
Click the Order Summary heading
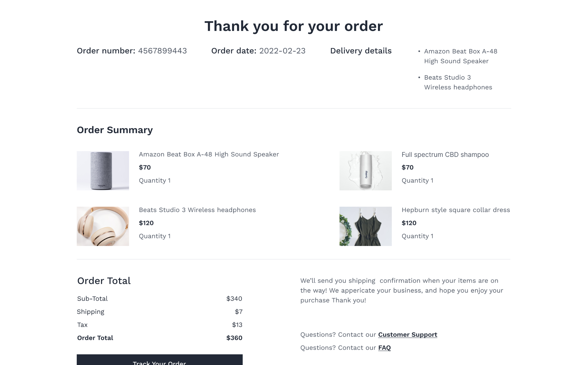(x=115, y=130)
